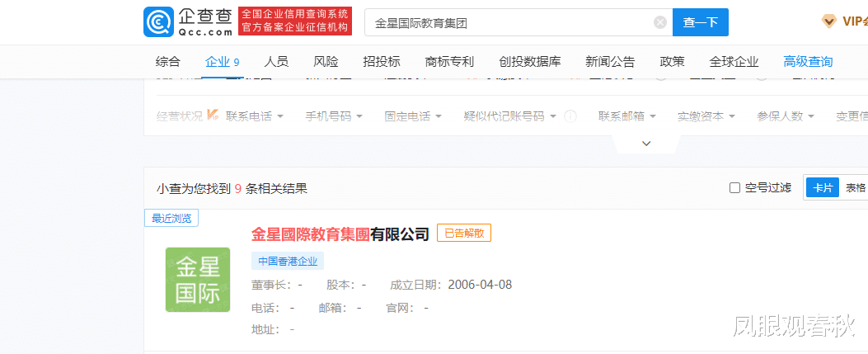Switch to the 创投数据库 tab
The image size is (868, 354).
[530, 62]
